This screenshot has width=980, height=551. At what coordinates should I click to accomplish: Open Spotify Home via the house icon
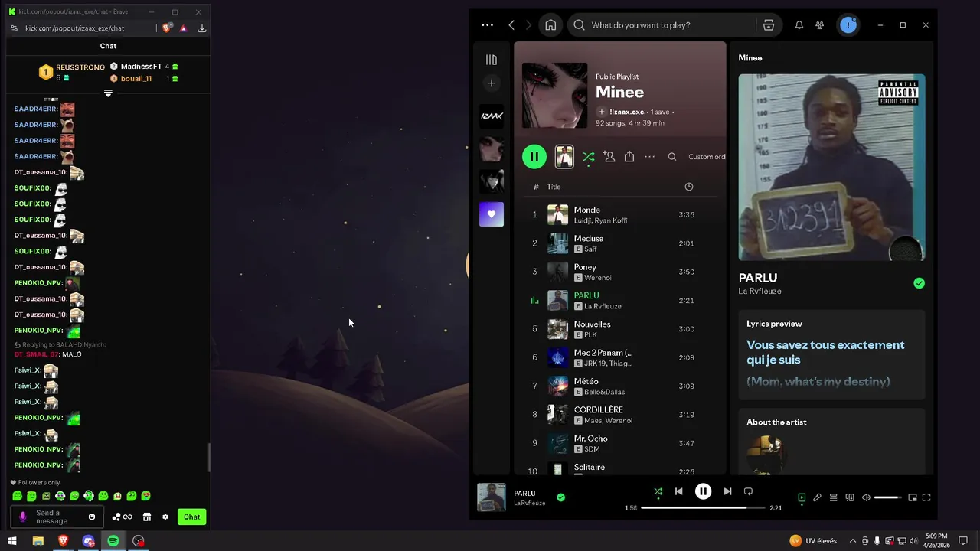(550, 25)
